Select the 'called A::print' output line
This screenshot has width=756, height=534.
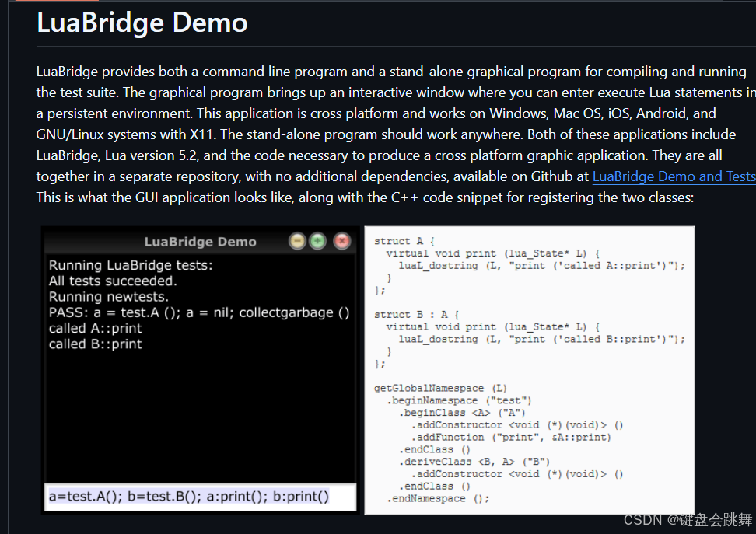click(x=95, y=329)
